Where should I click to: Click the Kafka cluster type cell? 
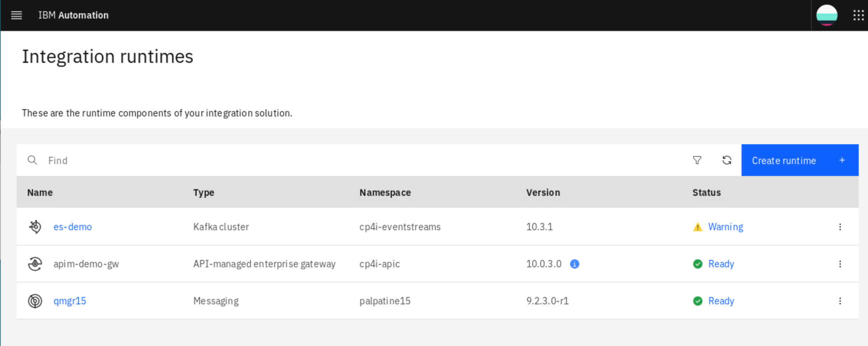tap(221, 227)
